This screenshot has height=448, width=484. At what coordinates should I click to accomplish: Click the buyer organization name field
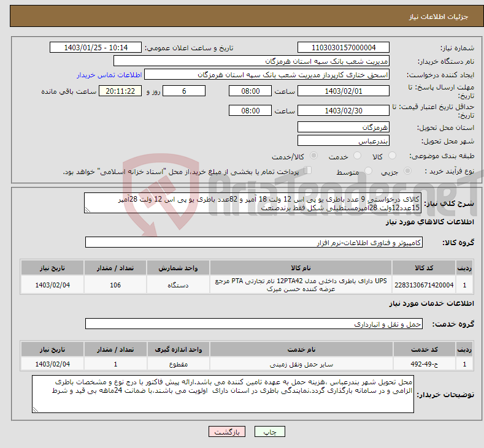coord(252,61)
